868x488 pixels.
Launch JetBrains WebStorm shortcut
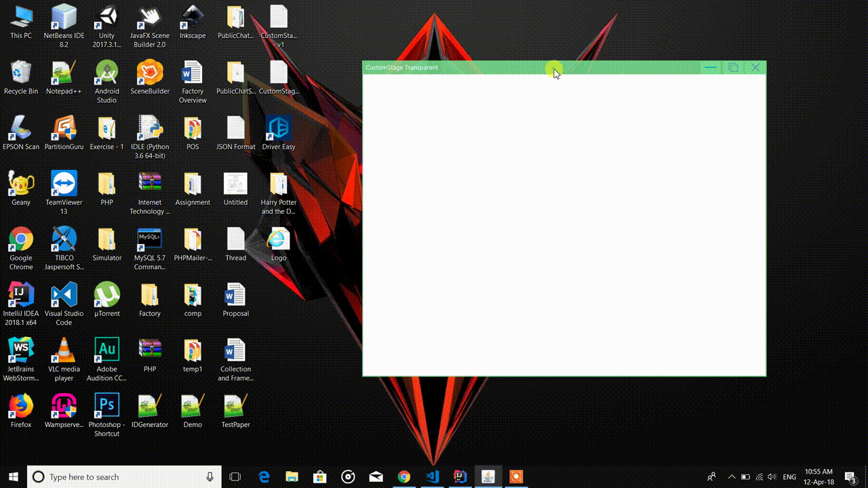21,359
